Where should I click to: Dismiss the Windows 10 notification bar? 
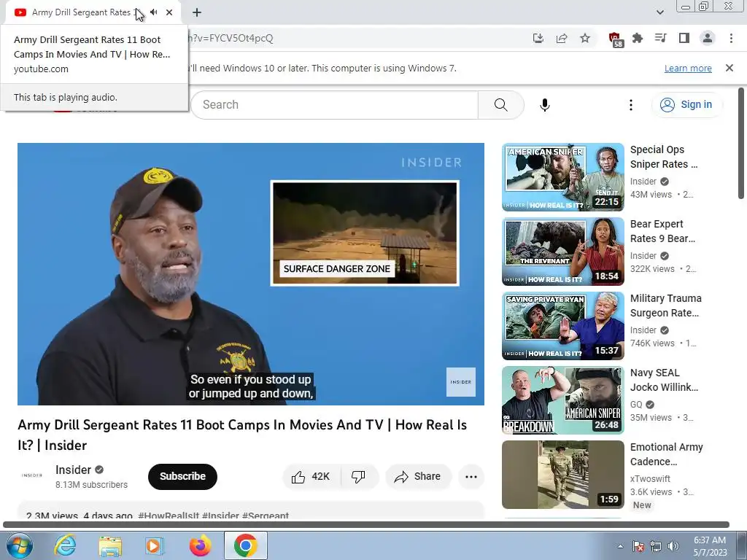coord(729,68)
